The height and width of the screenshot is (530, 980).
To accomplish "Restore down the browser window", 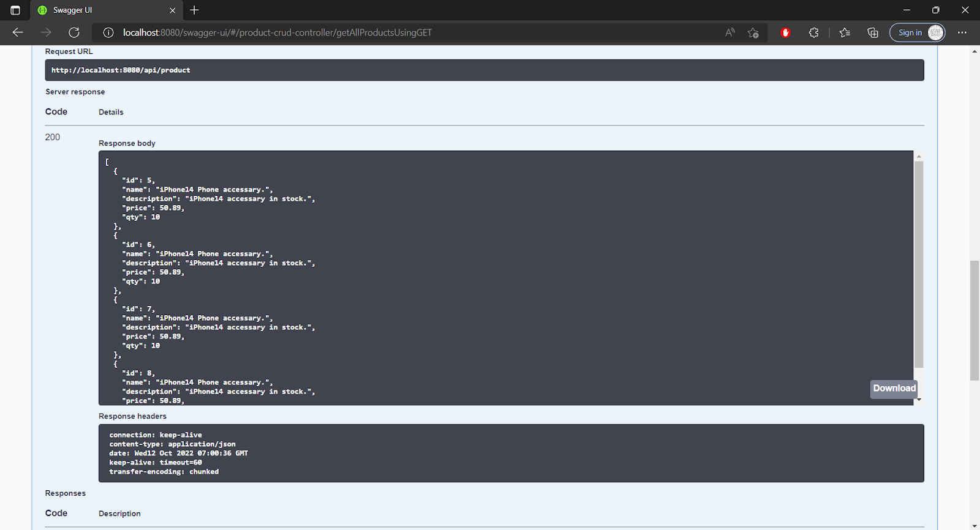I will 935,10.
